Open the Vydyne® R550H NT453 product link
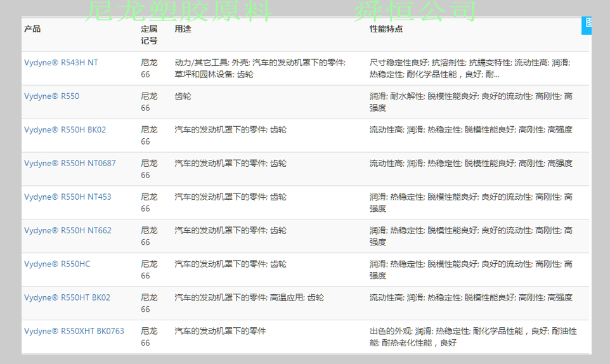The height and width of the screenshot is (364, 610). 68,197
